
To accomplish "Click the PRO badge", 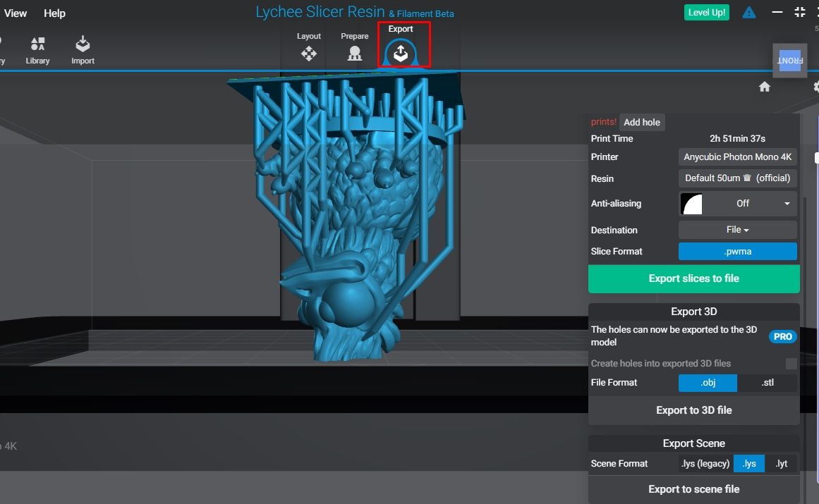I will tap(782, 336).
